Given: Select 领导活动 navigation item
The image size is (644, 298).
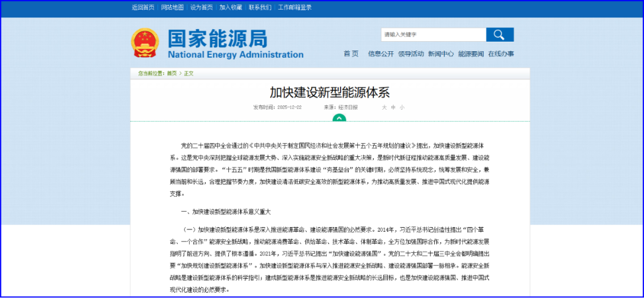Looking at the screenshot, I should pyautogui.click(x=411, y=54).
